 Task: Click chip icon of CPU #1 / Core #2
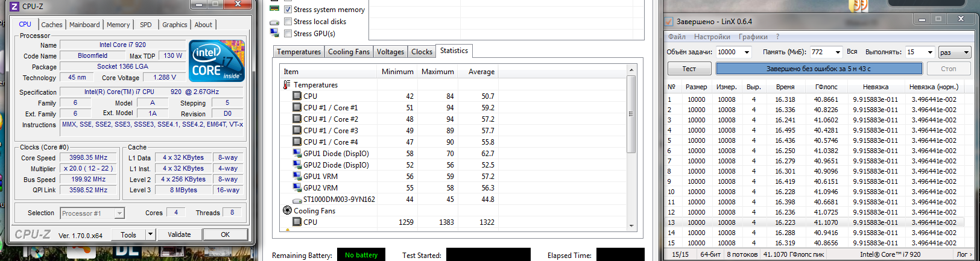(297, 119)
